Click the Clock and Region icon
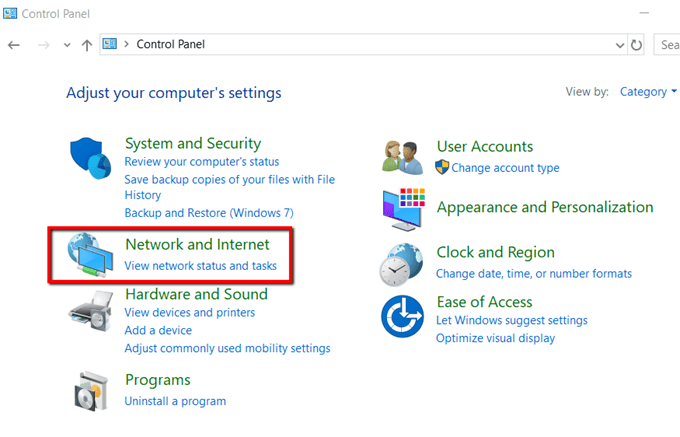The width and height of the screenshot is (680, 437). [403, 263]
